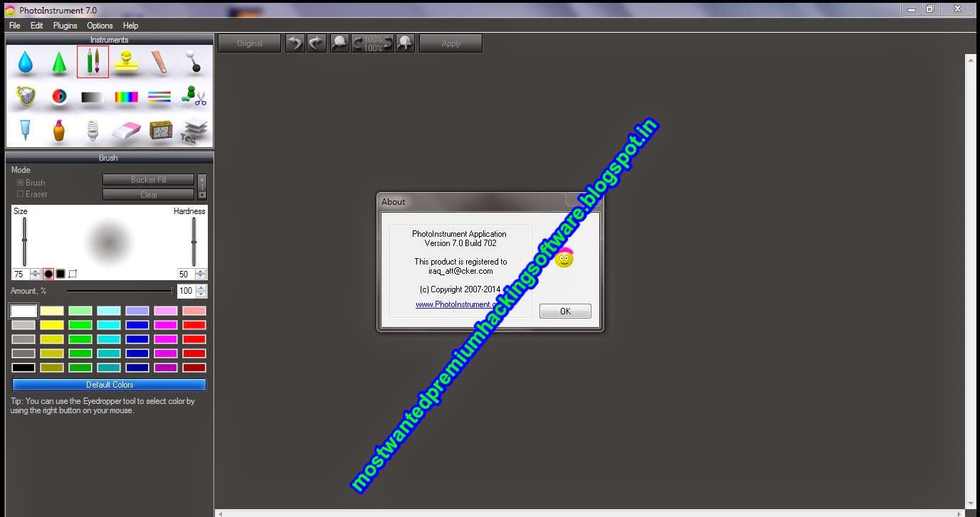Open the Help menu
Screen dimensions: 980x517
[x=131, y=26]
